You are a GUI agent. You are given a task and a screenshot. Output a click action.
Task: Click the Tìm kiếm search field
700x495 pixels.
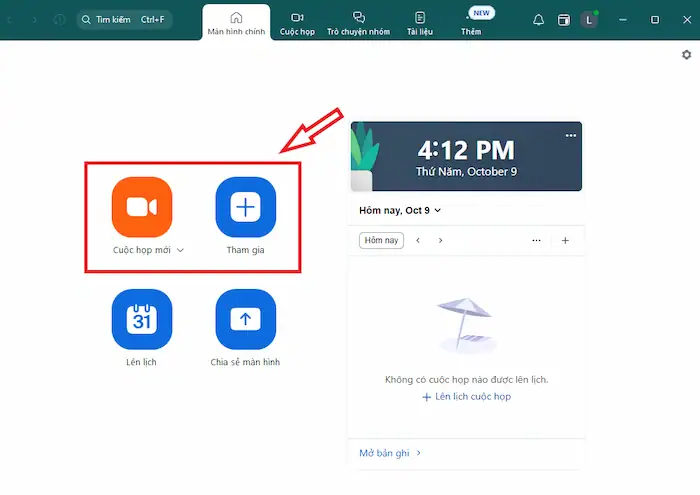coord(124,20)
